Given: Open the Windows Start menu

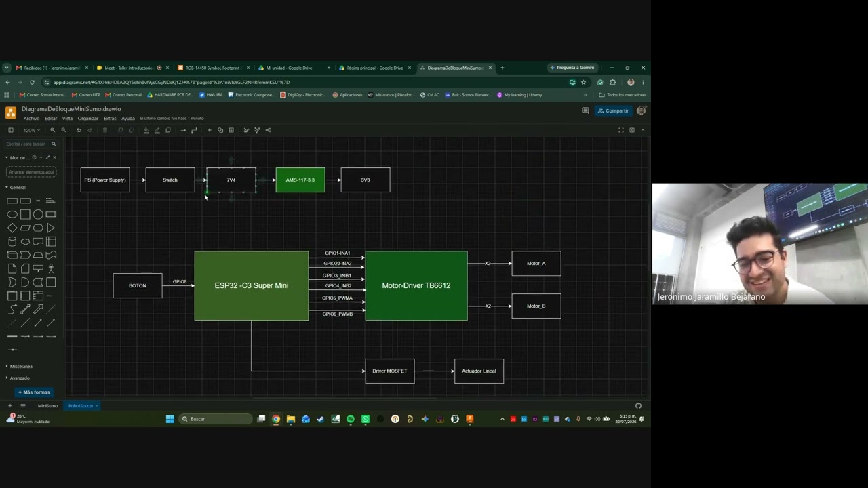Looking at the screenshot, I should click(170, 419).
